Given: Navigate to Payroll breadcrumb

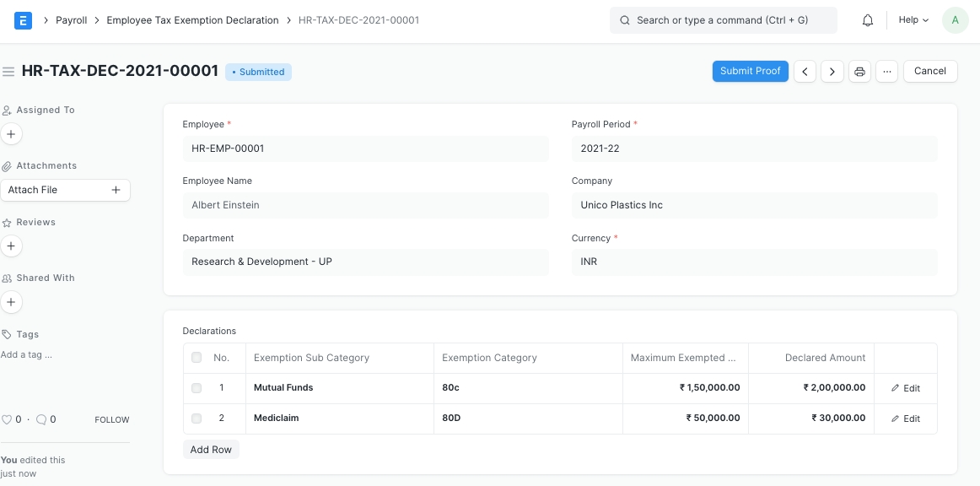Looking at the screenshot, I should click(72, 20).
